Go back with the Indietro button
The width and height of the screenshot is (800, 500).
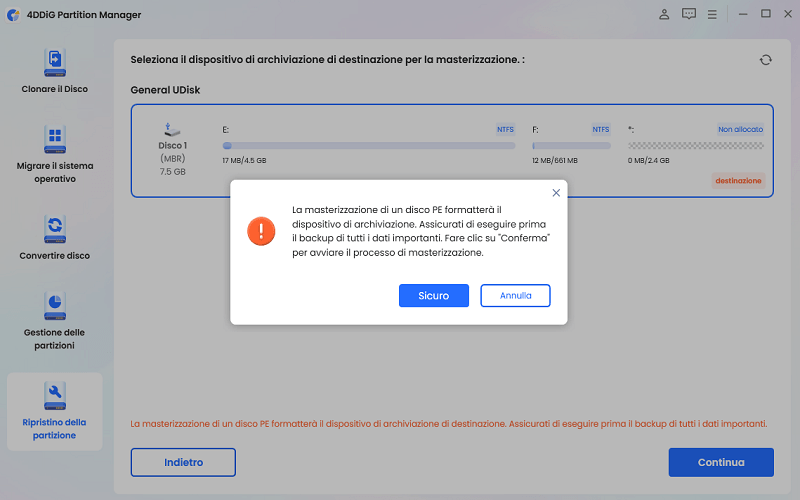183,462
